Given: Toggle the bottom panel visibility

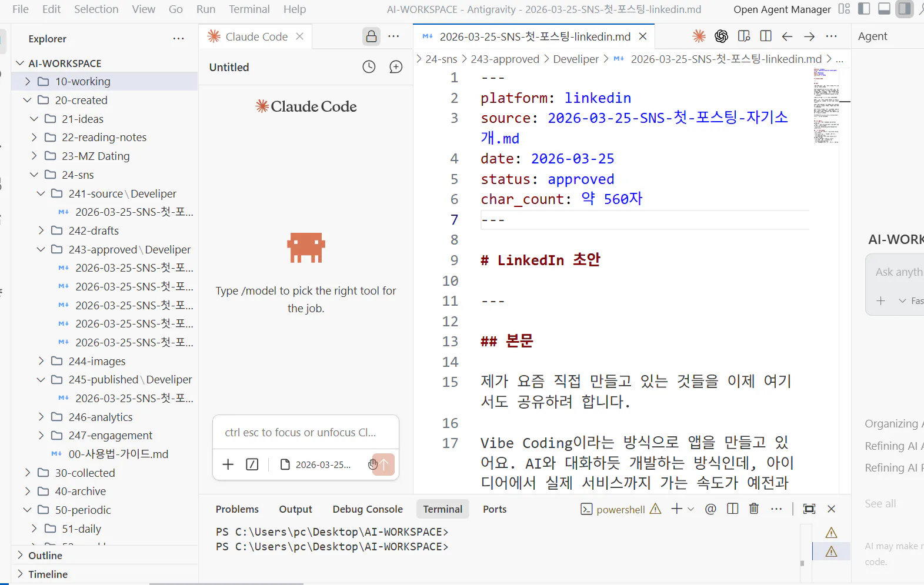Looking at the screenshot, I should [x=884, y=9].
